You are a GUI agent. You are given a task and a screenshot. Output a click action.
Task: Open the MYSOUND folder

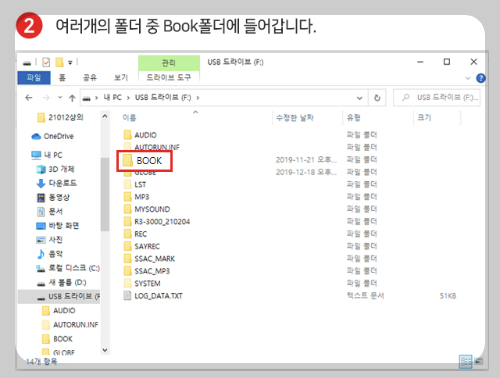[x=147, y=209]
